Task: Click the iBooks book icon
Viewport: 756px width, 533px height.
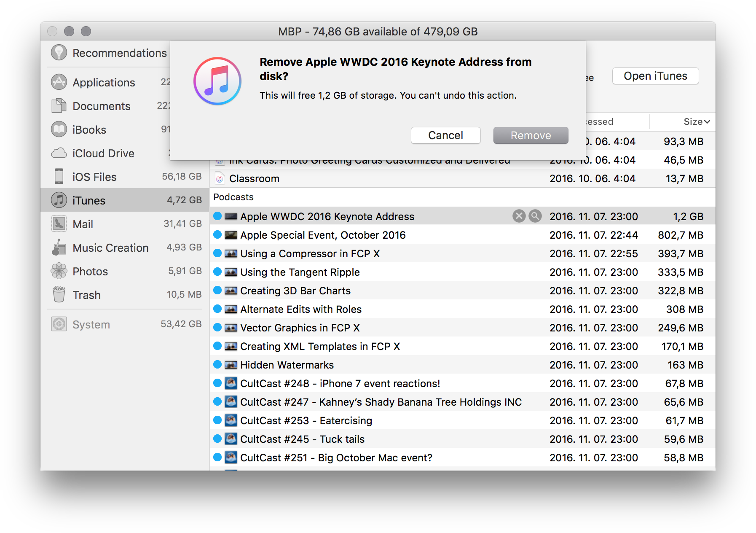Action: click(59, 129)
